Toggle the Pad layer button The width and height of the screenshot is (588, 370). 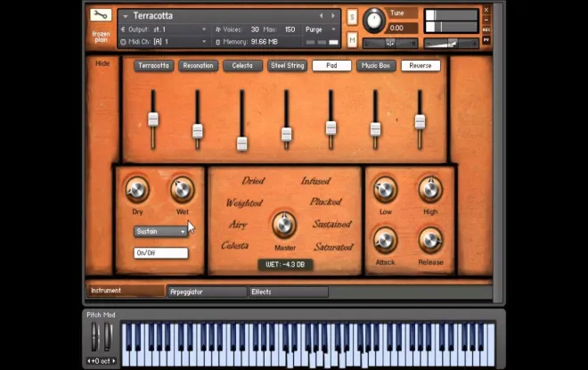coord(331,66)
